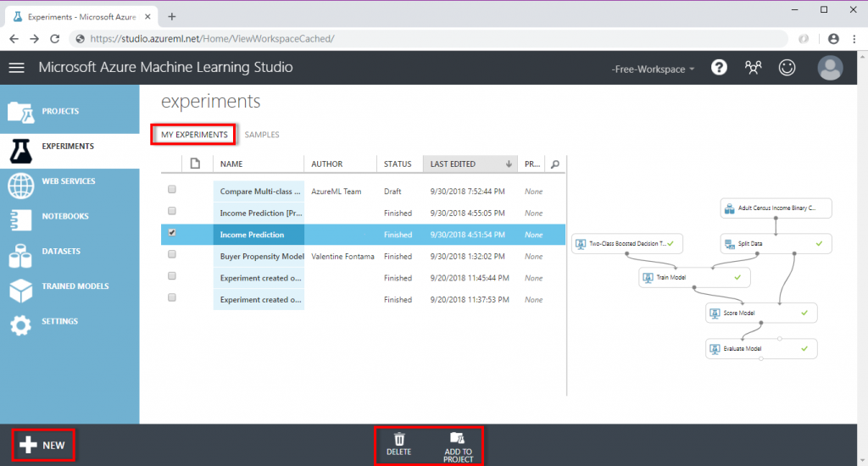Click the Split Data module in preview
The height and width of the screenshot is (466, 868).
point(776,243)
